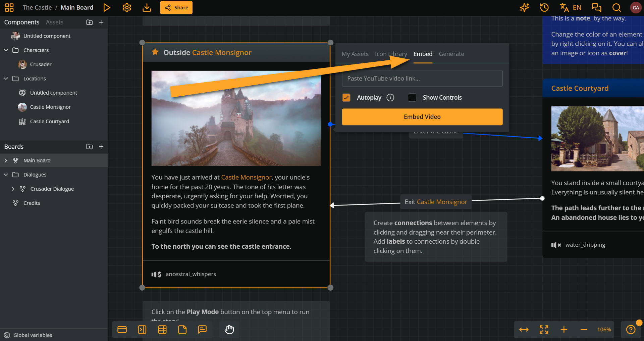The width and height of the screenshot is (644, 341).
Task: Start Play Mode with the play icon
Action: 107,7
